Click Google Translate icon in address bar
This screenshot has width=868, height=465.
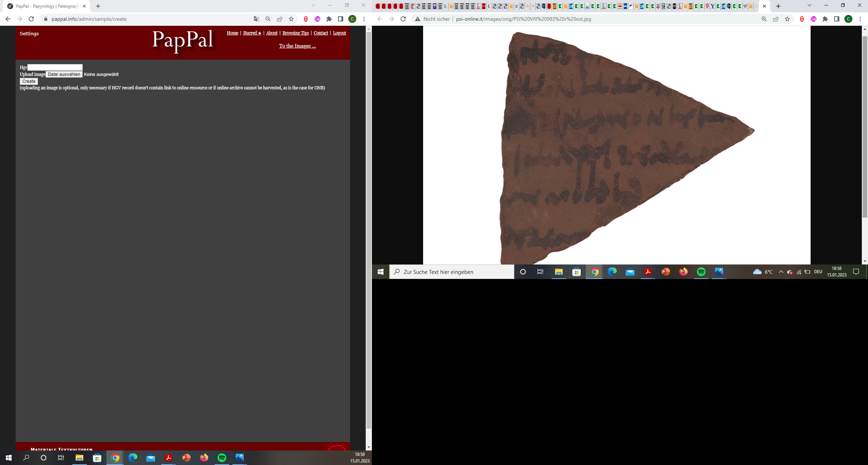click(x=256, y=19)
